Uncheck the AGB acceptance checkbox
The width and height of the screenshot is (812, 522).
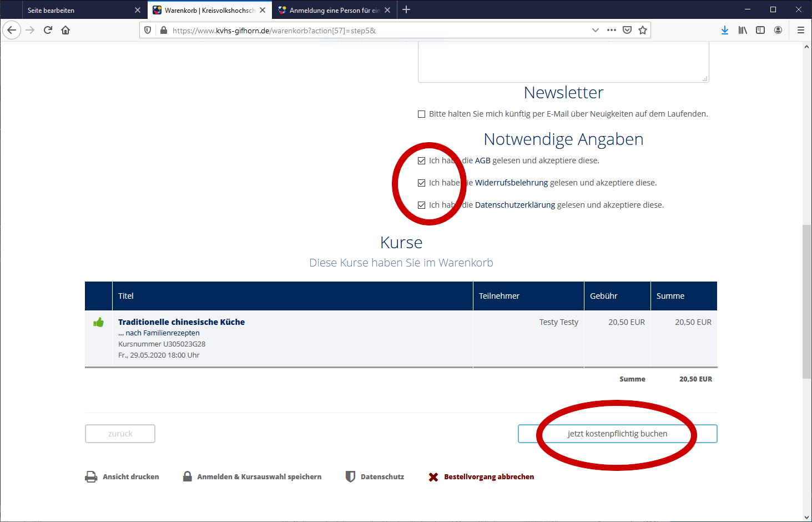point(422,160)
